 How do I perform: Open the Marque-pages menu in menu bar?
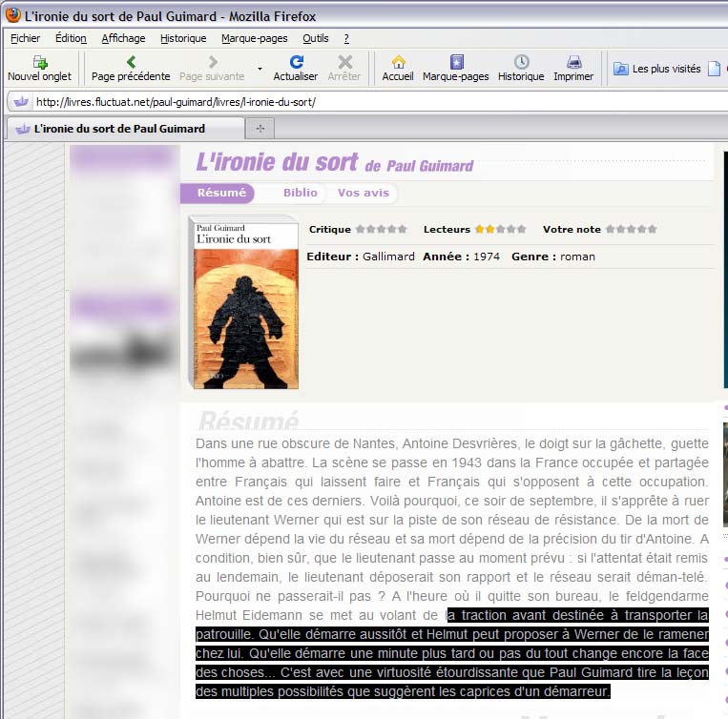255,38
